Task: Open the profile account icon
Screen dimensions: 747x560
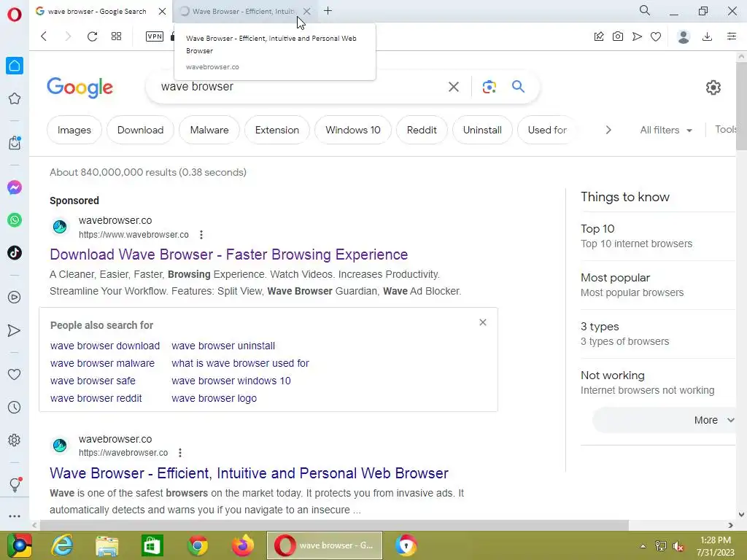Action: coord(684,36)
